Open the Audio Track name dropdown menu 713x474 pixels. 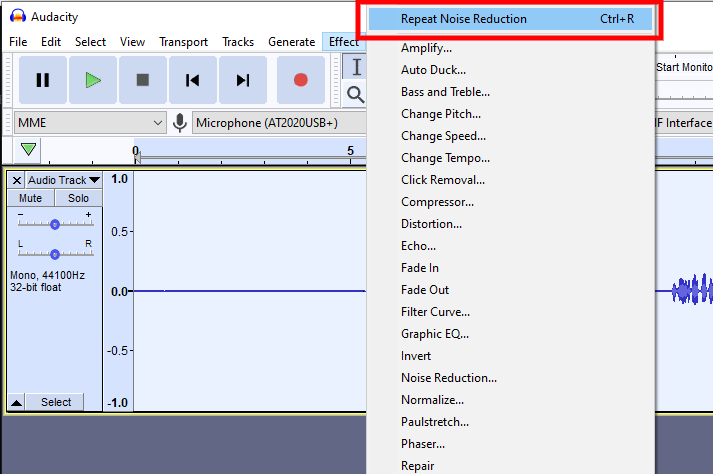(x=64, y=181)
